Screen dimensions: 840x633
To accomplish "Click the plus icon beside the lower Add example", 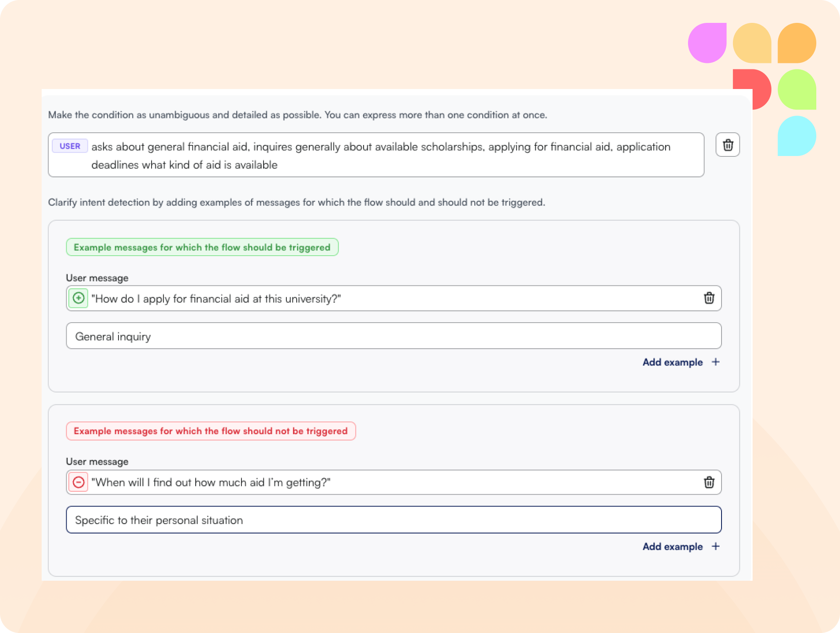I will pos(715,546).
